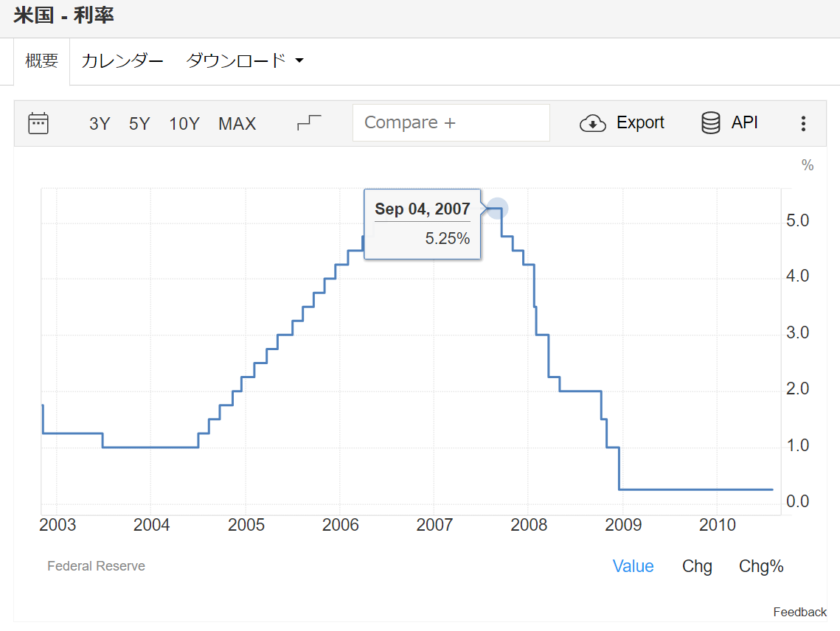The width and height of the screenshot is (840, 631).
Task: Select the 10Y time range
Action: pos(184,124)
